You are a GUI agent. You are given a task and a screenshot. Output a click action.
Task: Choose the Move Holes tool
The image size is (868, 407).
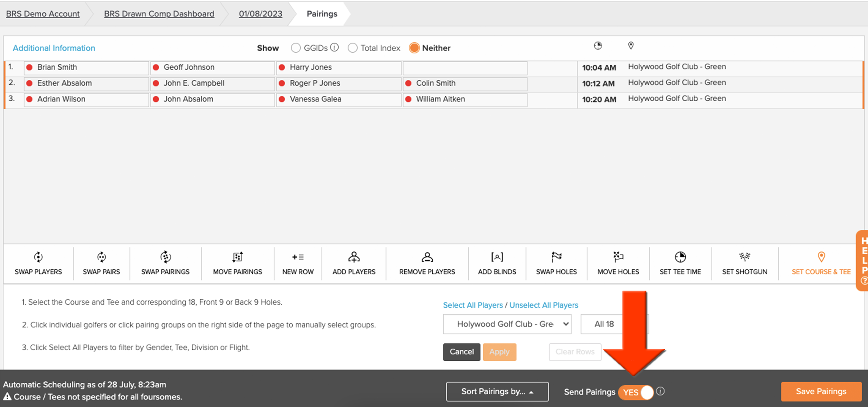tap(618, 263)
